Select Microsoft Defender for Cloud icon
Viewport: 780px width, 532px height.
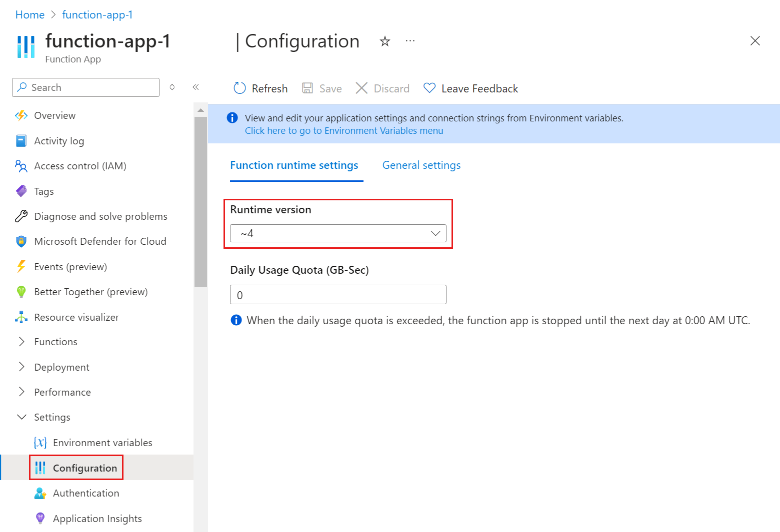21,241
